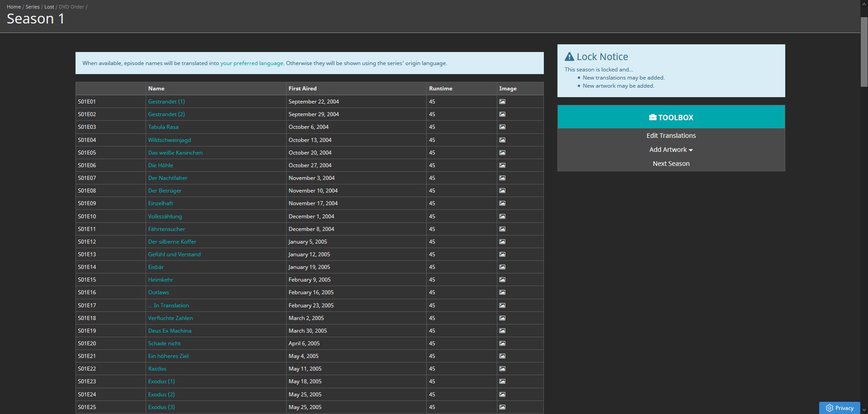The height and width of the screenshot is (414, 868).
Task: Open episode Exodus (3)
Action: pyautogui.click(x=161, y=407)
